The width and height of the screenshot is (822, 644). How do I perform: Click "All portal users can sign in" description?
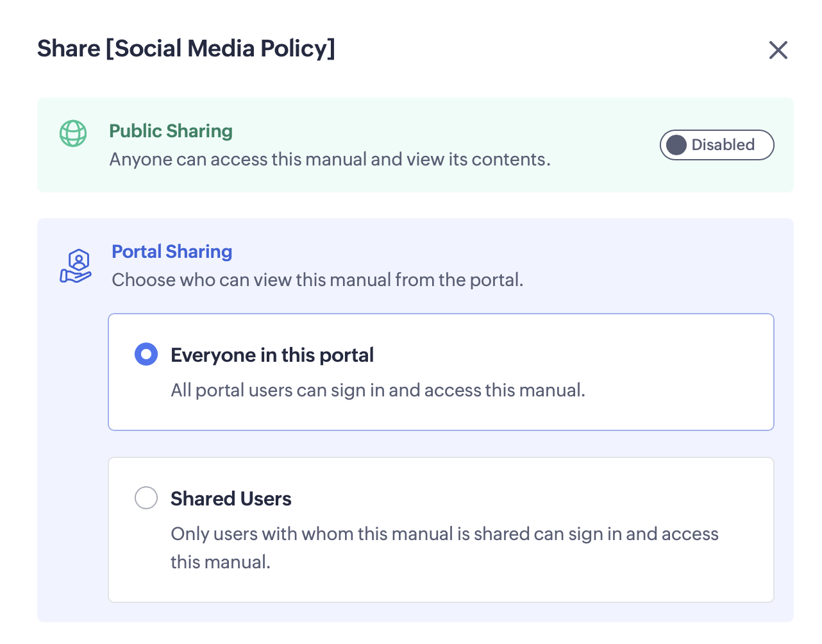(x=378, y=390)
